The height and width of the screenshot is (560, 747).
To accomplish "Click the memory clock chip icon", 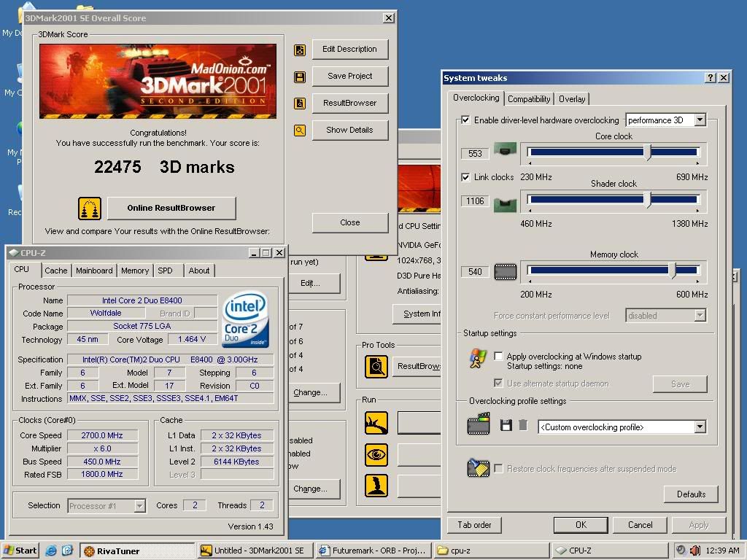I will point(505,272).
